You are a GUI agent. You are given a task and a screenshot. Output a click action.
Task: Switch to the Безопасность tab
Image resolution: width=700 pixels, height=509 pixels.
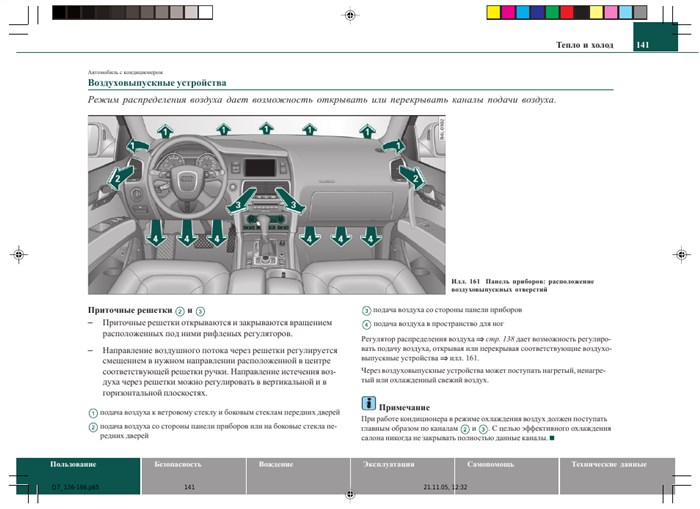point(178,465)
